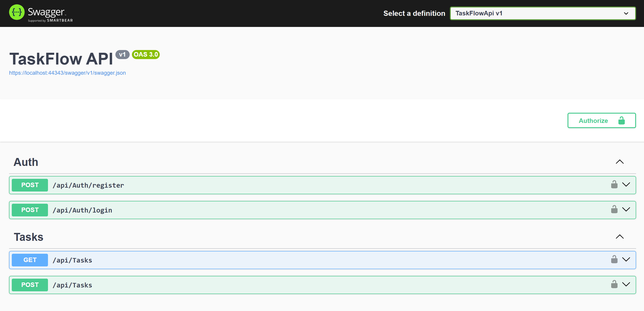Click the GET method badge on /api/Tasks
The image size is (644, 311).
[30, 260]
